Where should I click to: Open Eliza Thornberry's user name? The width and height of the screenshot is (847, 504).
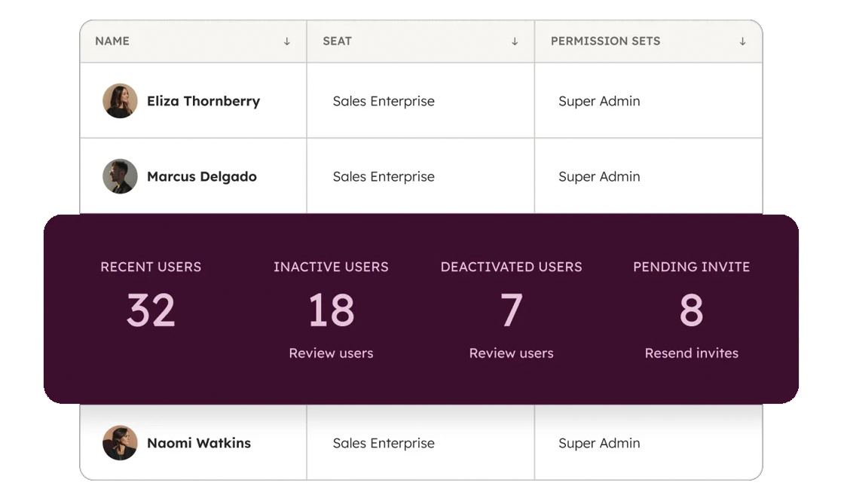(x=203, y=101)
